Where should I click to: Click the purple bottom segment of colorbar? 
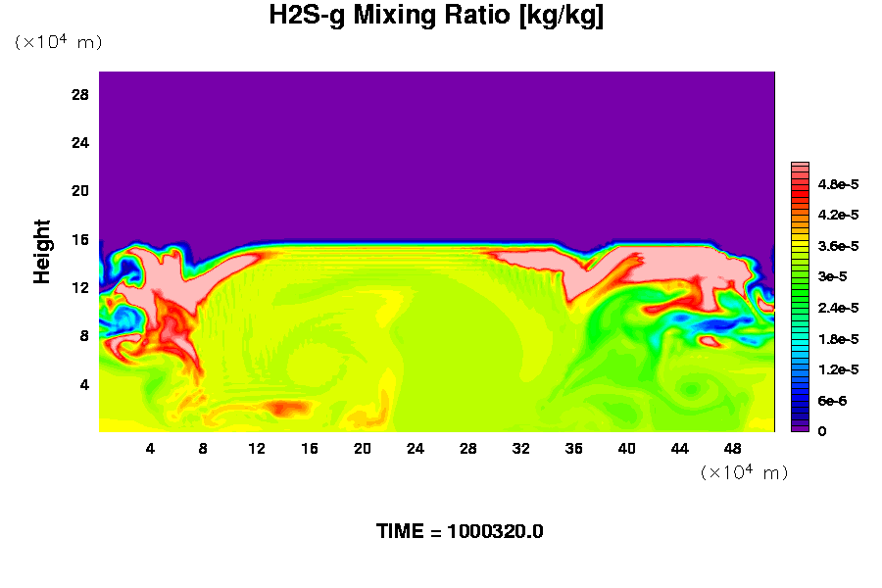pyautogui.click(x=800, y=429)
